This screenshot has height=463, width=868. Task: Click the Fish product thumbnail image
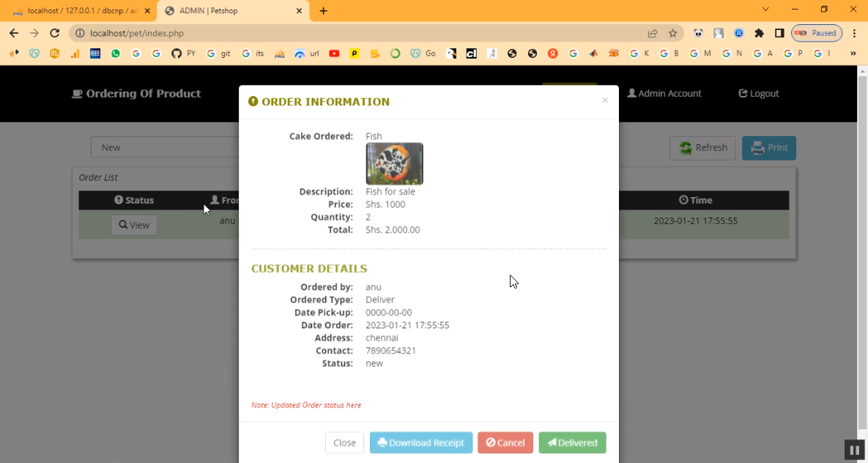[394, 163]
